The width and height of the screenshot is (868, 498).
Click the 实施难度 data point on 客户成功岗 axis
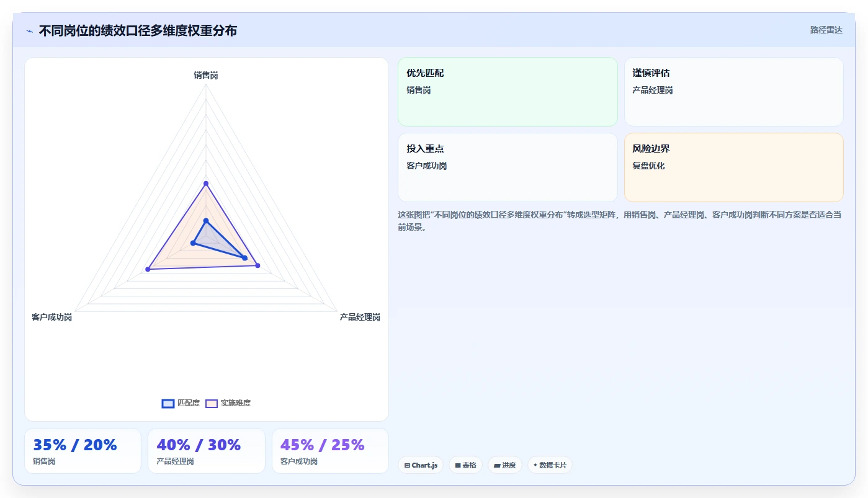[148, 269]
